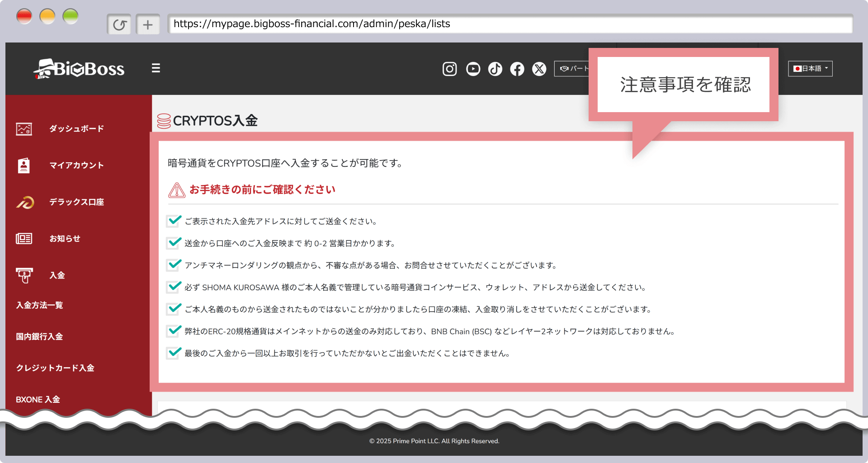Expand the 入金 sidebar section
The width and height of the screenshot is (868, 463).
pos(57,275)
